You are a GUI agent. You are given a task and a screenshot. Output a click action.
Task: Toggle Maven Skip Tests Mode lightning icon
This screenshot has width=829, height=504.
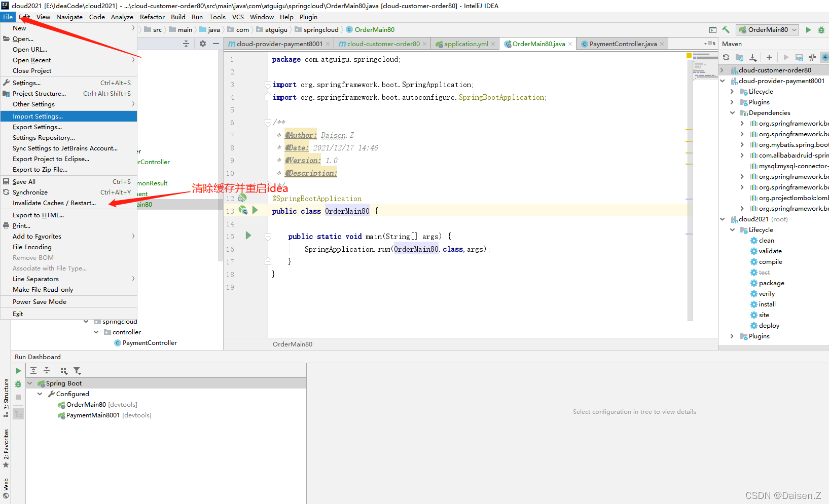(825, 57)
